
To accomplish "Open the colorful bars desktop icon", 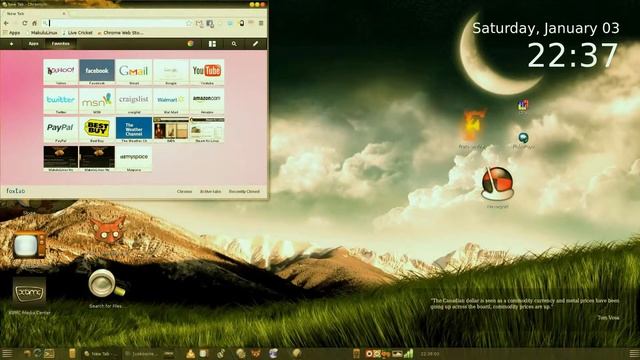I will tap(523, 105).
